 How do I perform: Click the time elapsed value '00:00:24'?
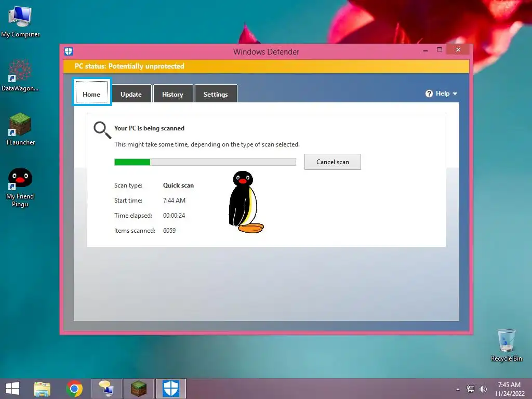(174, 216)
